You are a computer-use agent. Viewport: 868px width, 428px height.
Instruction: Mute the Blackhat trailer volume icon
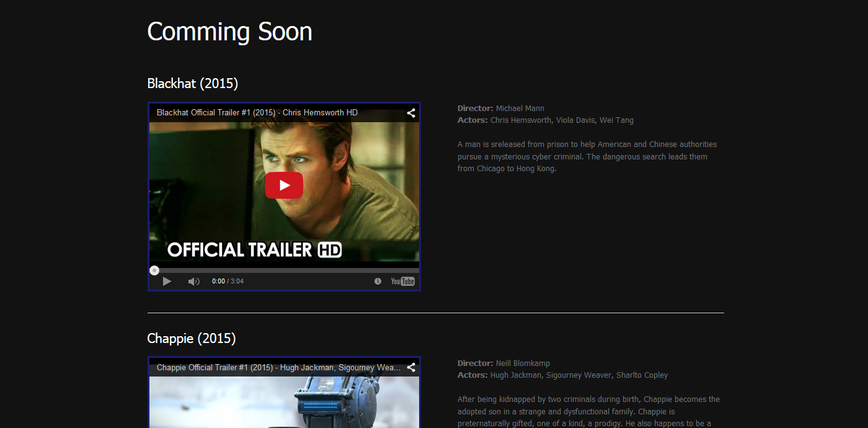193,282
